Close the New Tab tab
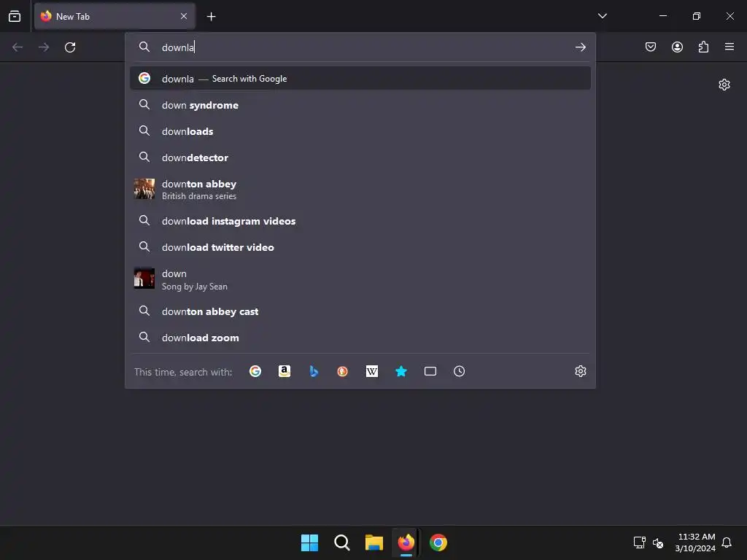 184,16
